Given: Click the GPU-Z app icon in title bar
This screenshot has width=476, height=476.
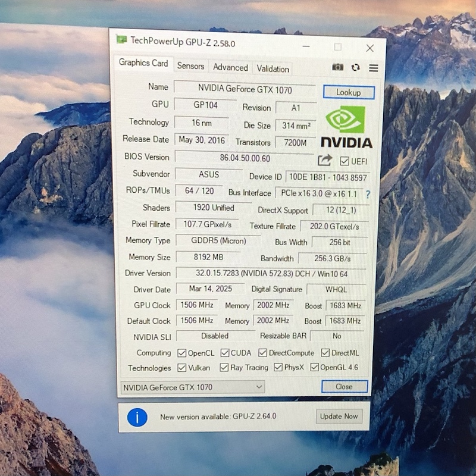Looking at the screenshot, I should pos(121,39).
